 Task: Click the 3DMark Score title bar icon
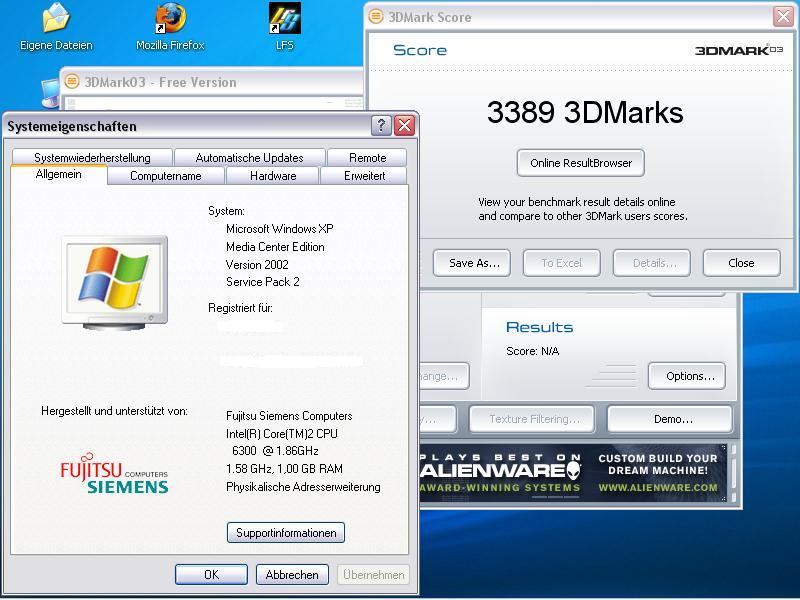[376, 16]
